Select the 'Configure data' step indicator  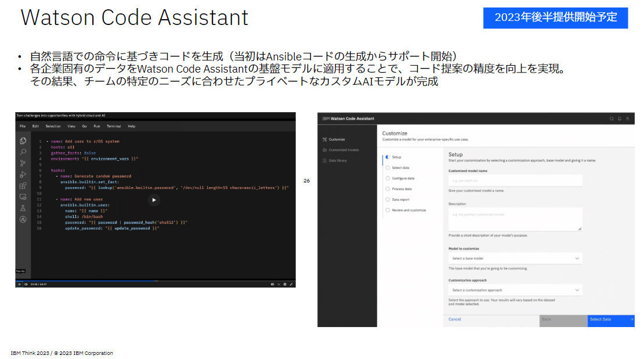(x=388, y=178)
